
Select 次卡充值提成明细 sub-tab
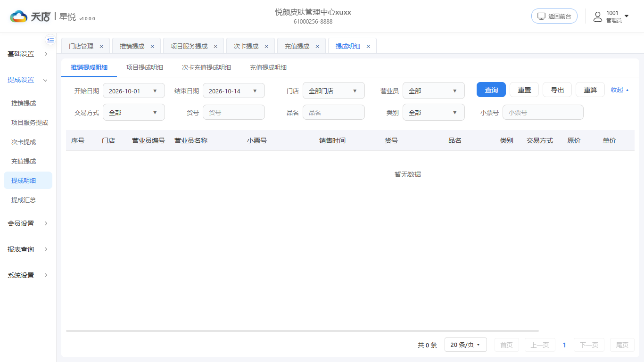[206, 67]
